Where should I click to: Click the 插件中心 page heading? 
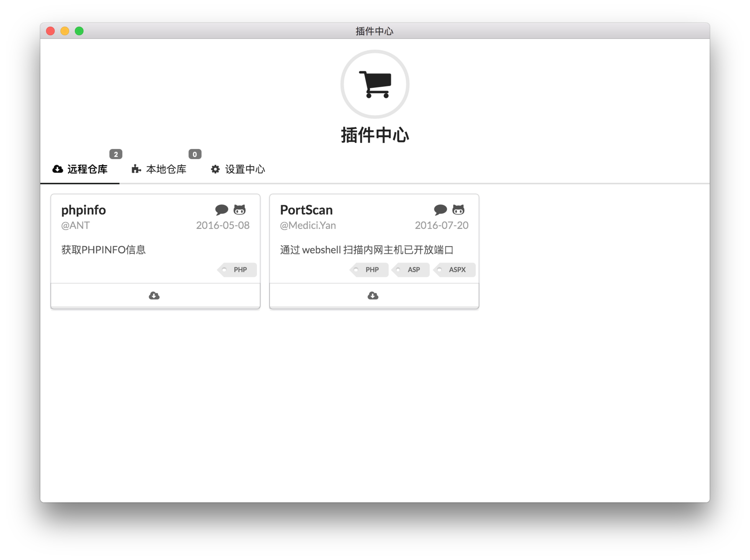click(x=375, y=135)
